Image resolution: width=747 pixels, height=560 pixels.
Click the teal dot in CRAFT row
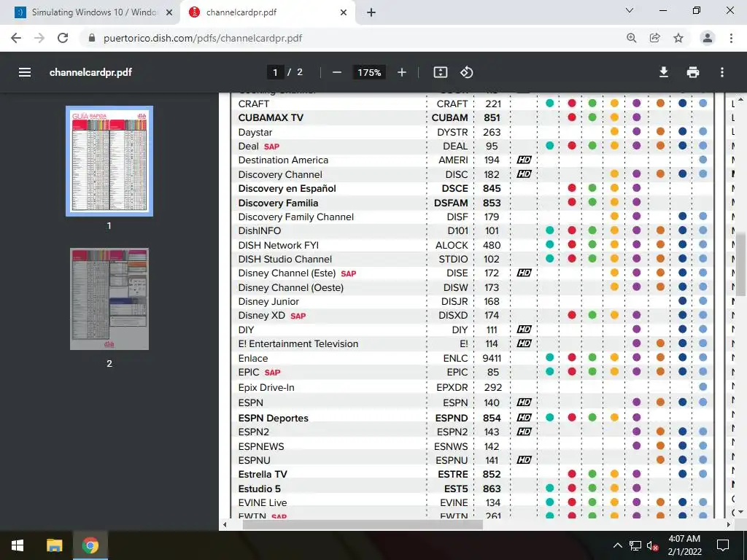point(550,103)
